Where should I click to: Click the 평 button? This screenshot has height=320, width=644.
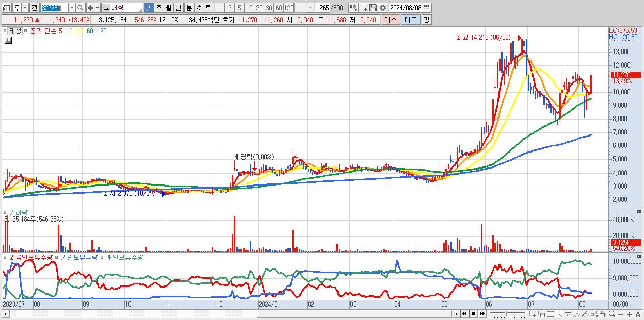(426, 20)
